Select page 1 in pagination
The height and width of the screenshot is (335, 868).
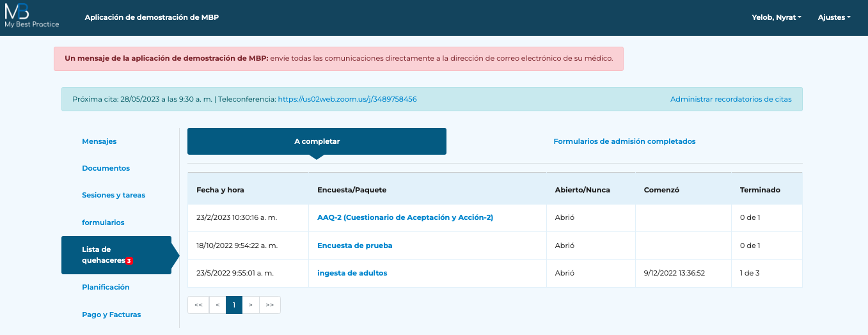click(234, 305)
